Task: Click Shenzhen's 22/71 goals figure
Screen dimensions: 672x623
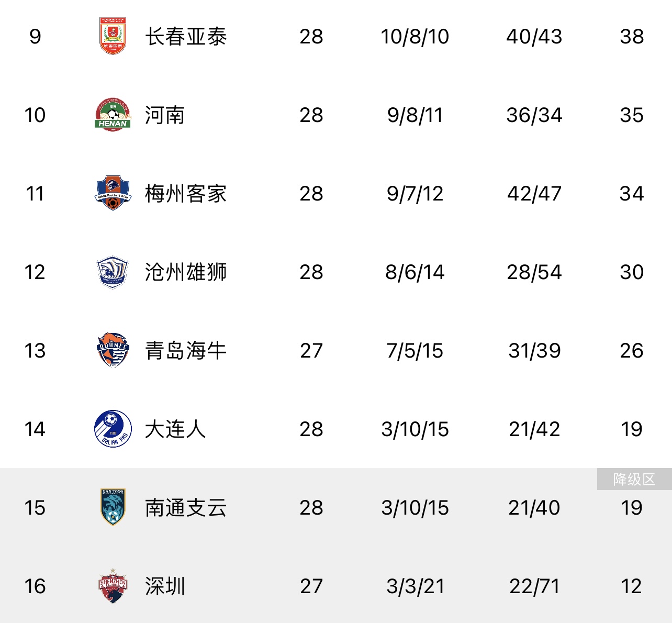Action: pyautogui.click(x=534, y=586)
